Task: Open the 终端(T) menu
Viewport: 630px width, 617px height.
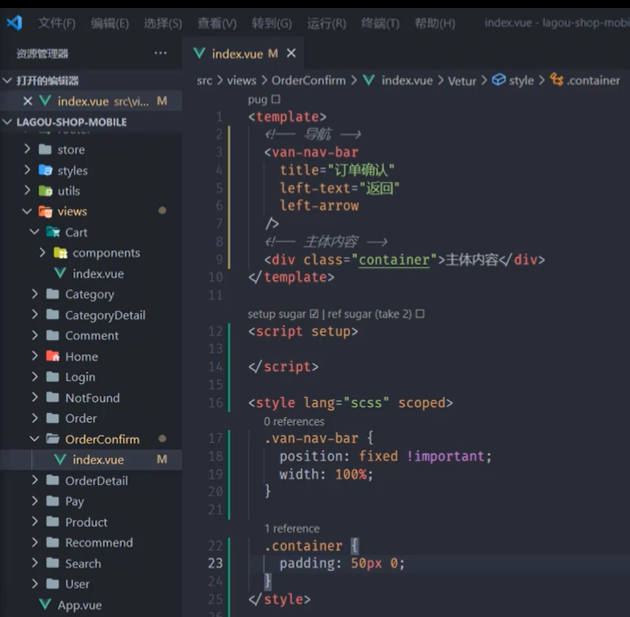Action: (380, 23)
